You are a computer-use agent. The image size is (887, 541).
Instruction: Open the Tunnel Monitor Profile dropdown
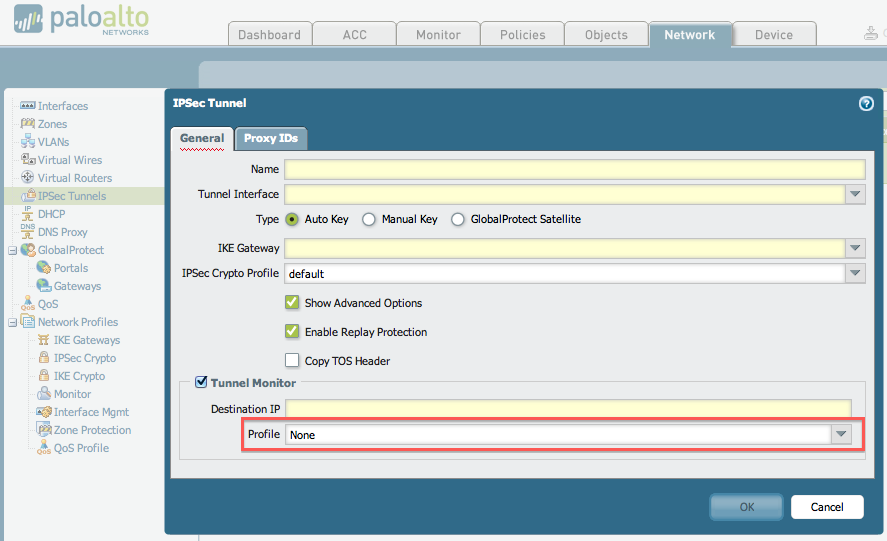click(x=841, y=435)
